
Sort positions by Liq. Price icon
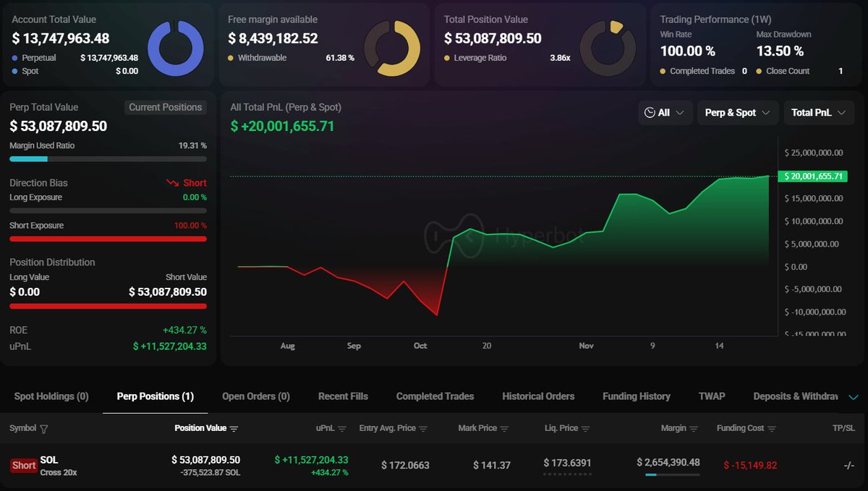(585, 429)
